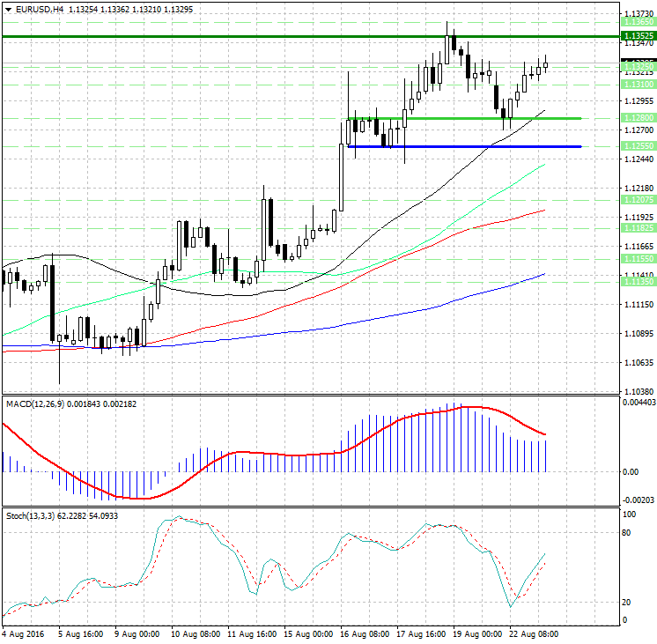Select the 1.12955 price scale value
The image size is (657, 644).
tap(639, 101)
